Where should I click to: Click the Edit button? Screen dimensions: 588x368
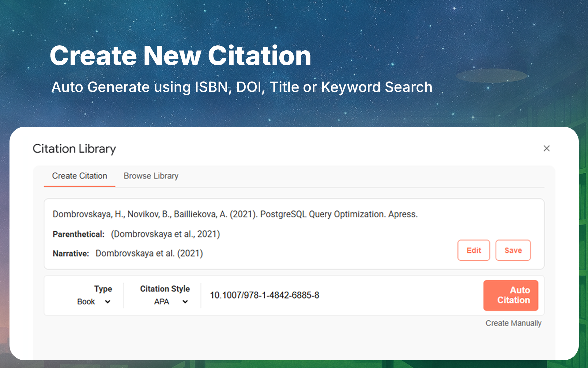473,250
